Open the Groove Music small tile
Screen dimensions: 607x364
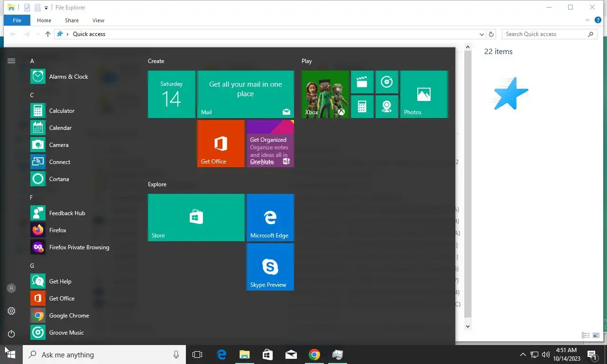pyautogui.click(x=387, y=82)
